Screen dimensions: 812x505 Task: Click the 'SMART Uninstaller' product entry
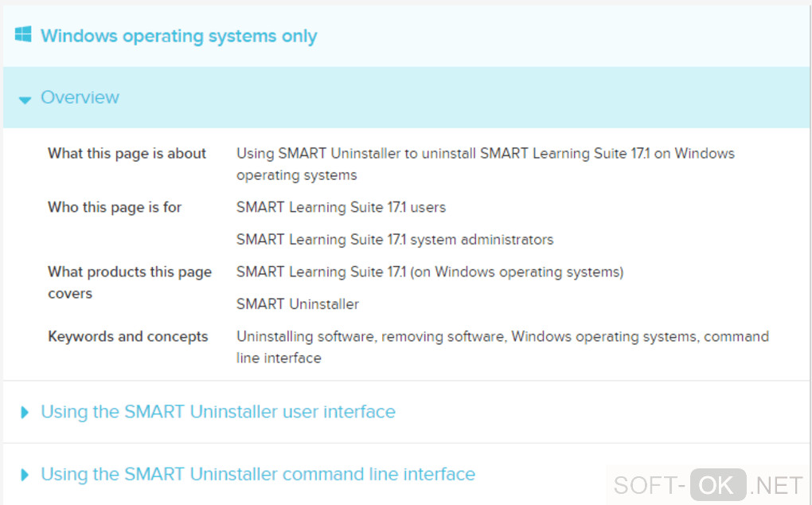[297, 304]
